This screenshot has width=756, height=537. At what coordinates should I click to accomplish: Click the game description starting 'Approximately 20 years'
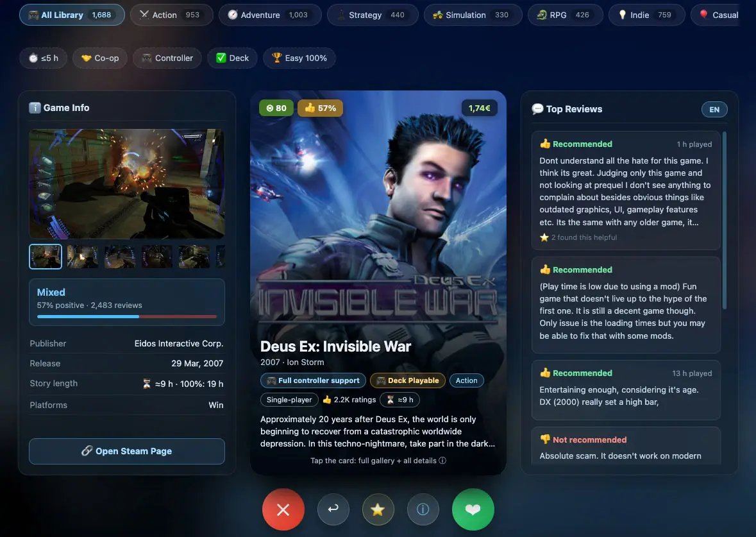[x=378, y=431]
